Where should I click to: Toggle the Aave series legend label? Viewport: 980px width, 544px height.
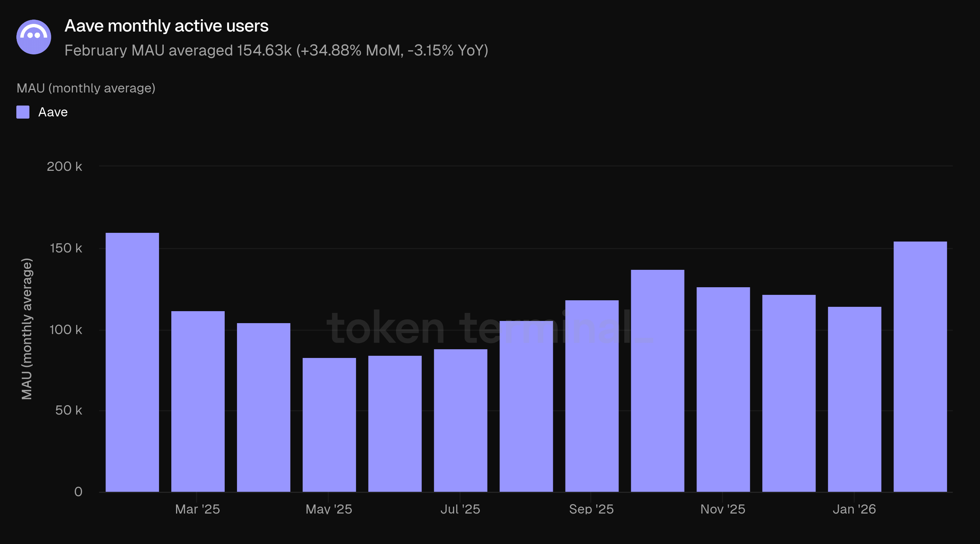(53, 112)
